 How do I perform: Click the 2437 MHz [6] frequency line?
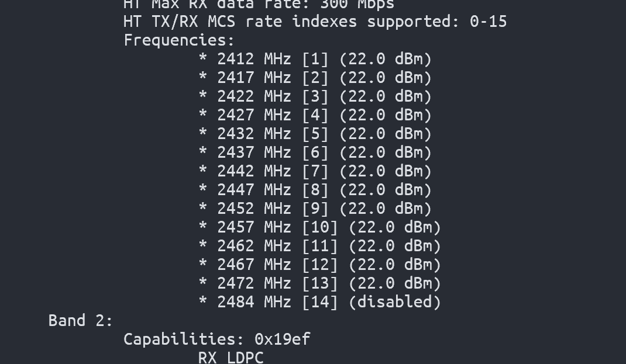coord(315,152)
